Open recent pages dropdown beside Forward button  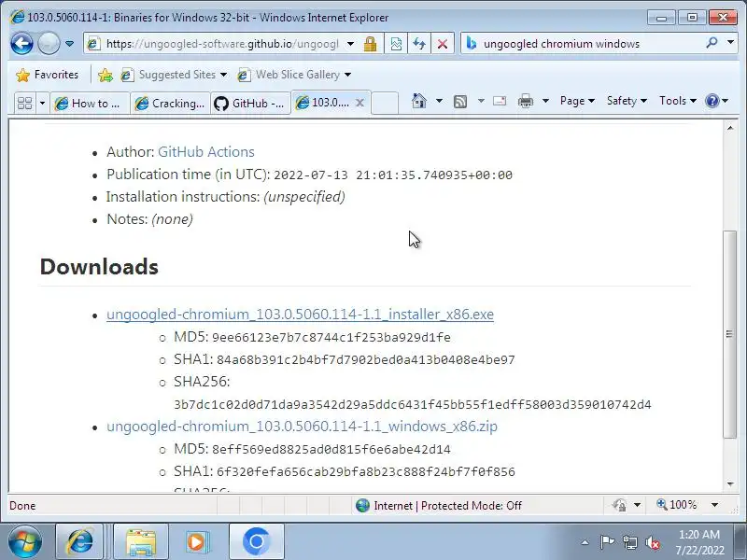69,44
